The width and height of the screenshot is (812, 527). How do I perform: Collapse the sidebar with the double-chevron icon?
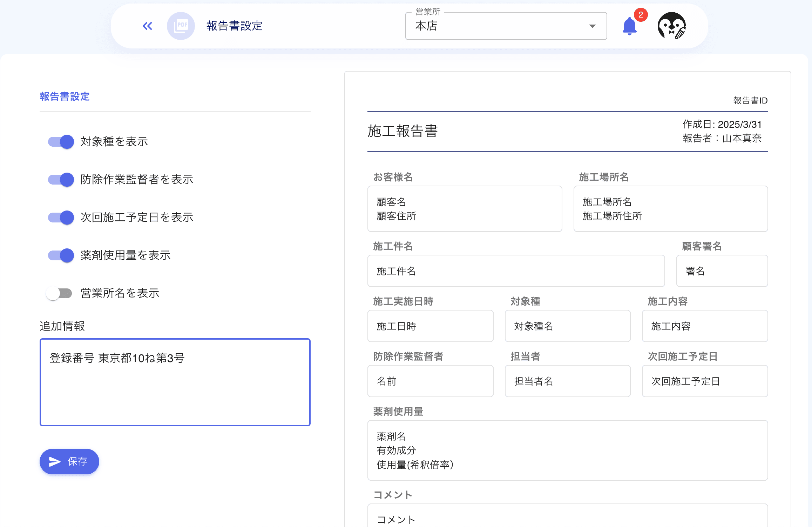[147, 26]
